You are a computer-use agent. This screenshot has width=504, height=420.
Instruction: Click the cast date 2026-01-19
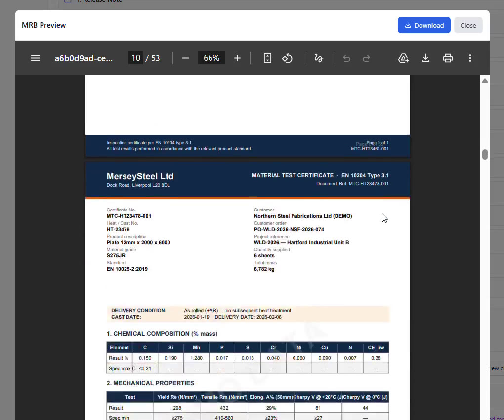[x=196, y=317]
